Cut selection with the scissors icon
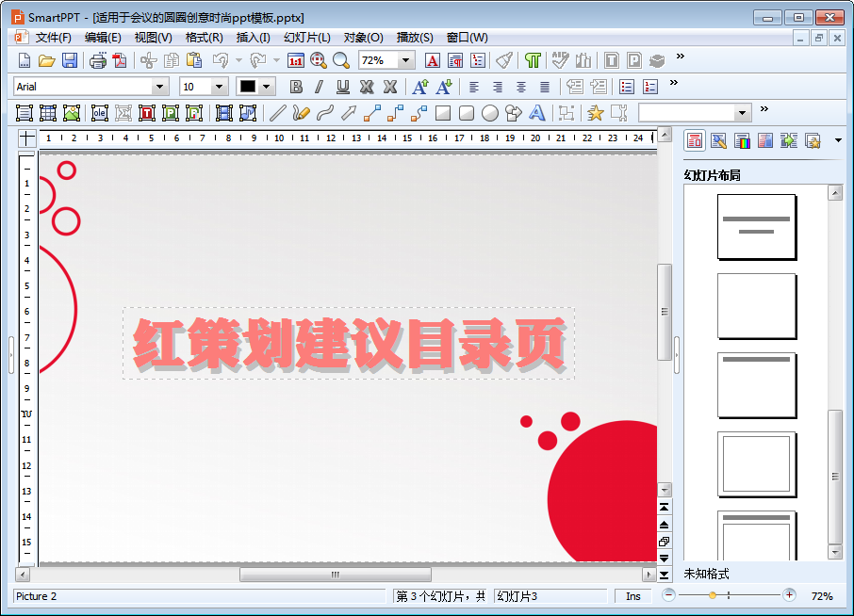 (x=148, y=60)
